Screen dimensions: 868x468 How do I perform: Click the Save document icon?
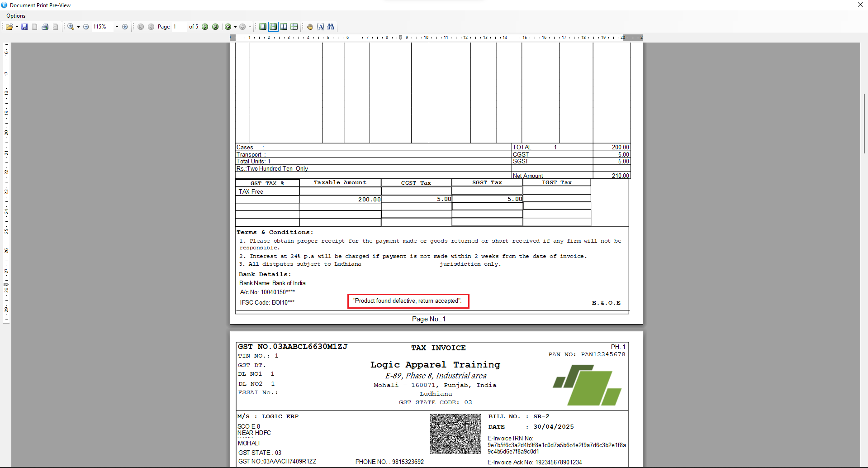click(24, 27)
